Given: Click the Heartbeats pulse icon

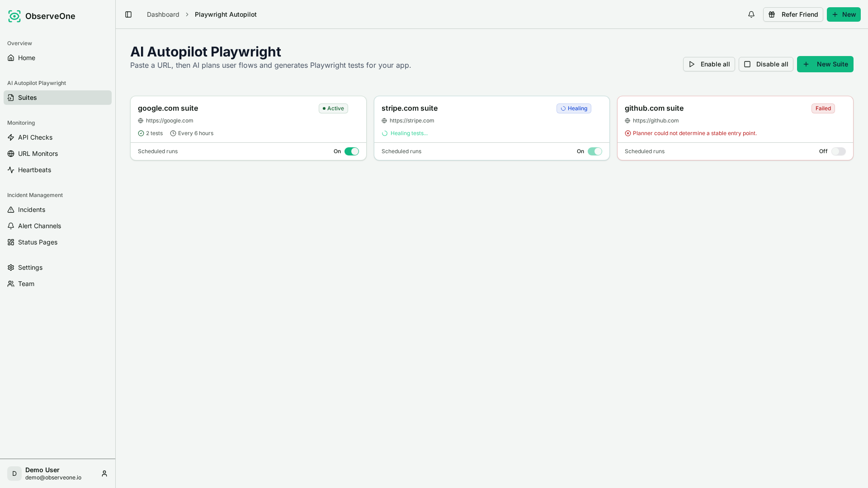Looking at the screenshot, I should tap(11, 170).
